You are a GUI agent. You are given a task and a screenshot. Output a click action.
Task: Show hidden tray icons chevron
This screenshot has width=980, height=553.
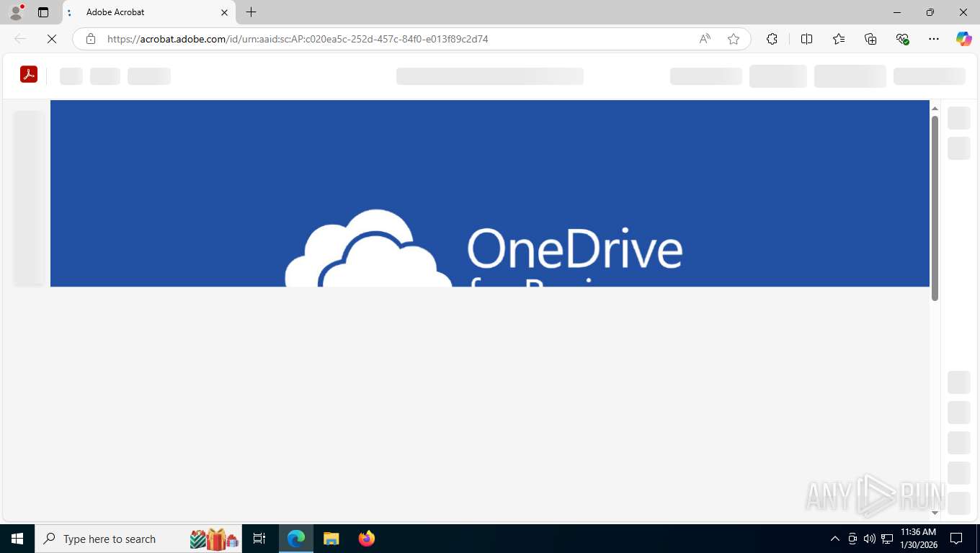tap(835, 539)
